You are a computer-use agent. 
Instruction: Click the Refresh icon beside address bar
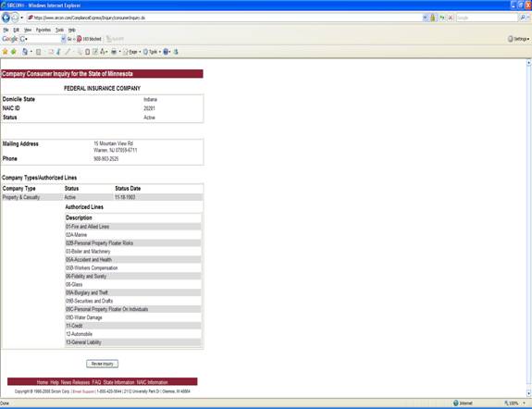442,18
